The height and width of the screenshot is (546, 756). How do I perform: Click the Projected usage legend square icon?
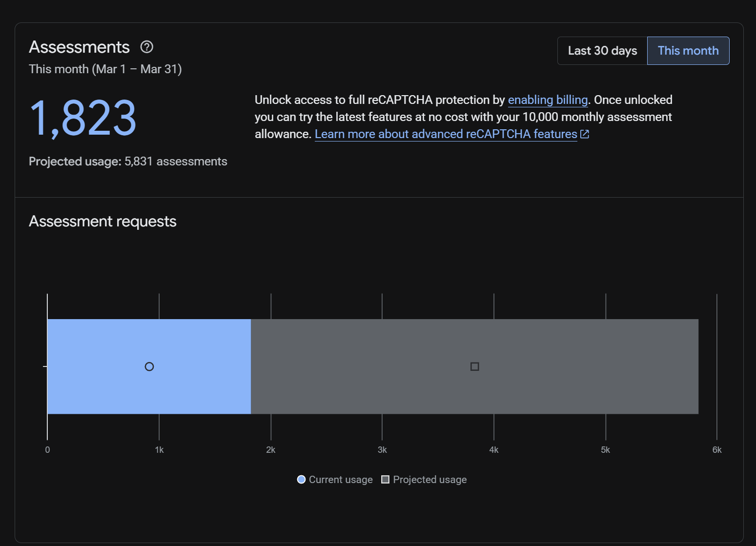coord(385,480)
